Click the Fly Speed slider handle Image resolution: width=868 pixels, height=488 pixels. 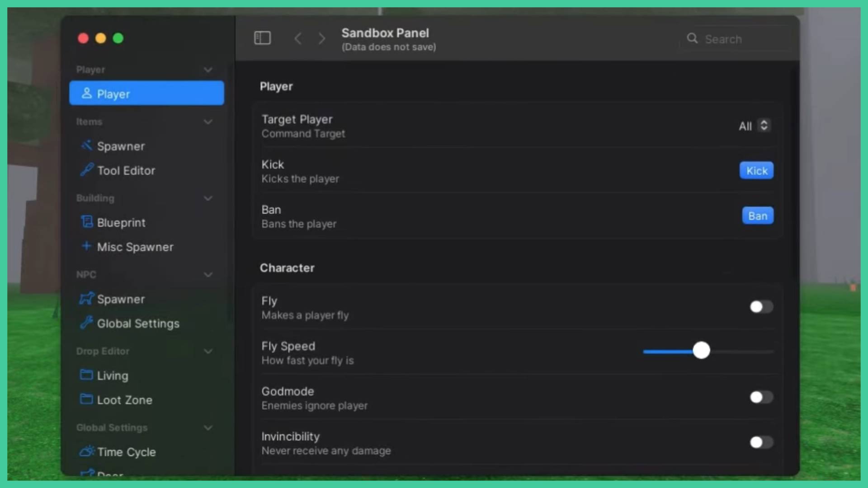(701, 350)
